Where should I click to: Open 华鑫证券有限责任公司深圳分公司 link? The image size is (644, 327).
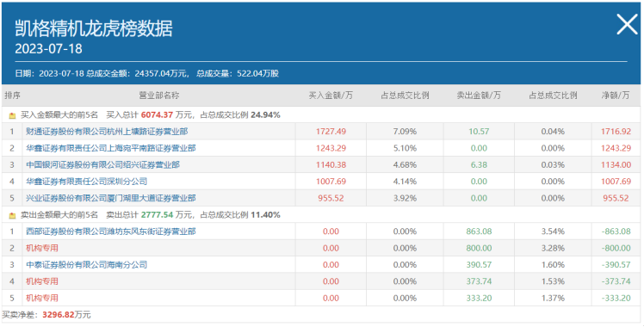pyautogui.click(x=86, y=182)
